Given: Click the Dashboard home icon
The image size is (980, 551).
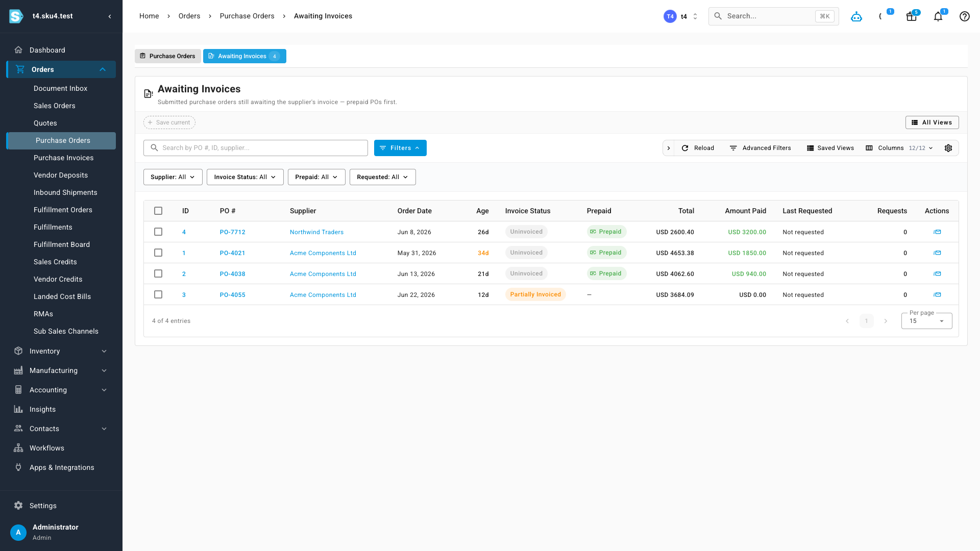Looking at the screenshot, I should click(18, 50).
